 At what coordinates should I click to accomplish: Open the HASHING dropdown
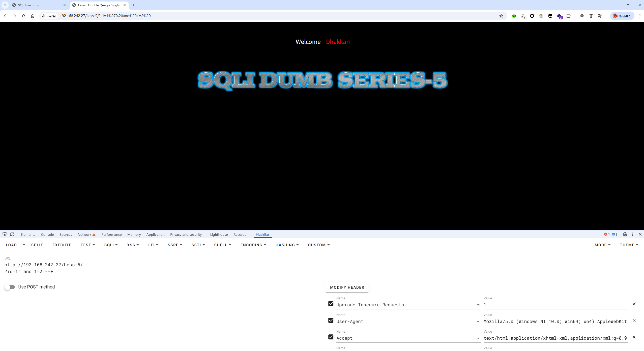[x=287, y=245]
